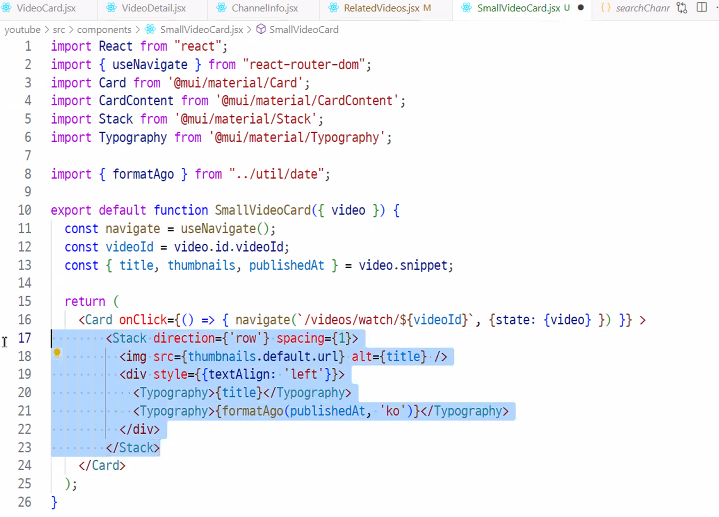
Task: Click the direction attribute on the Stack tag
Action: [x=184, y=338]
